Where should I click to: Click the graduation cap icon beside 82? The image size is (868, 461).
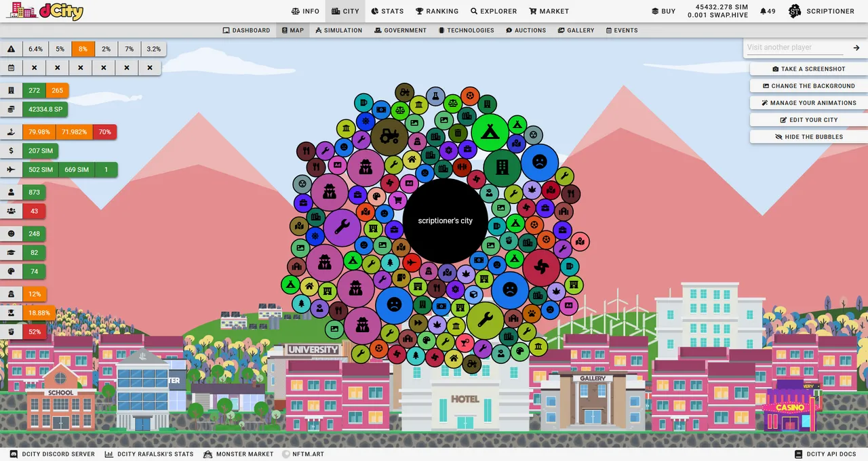coord(12,252)
